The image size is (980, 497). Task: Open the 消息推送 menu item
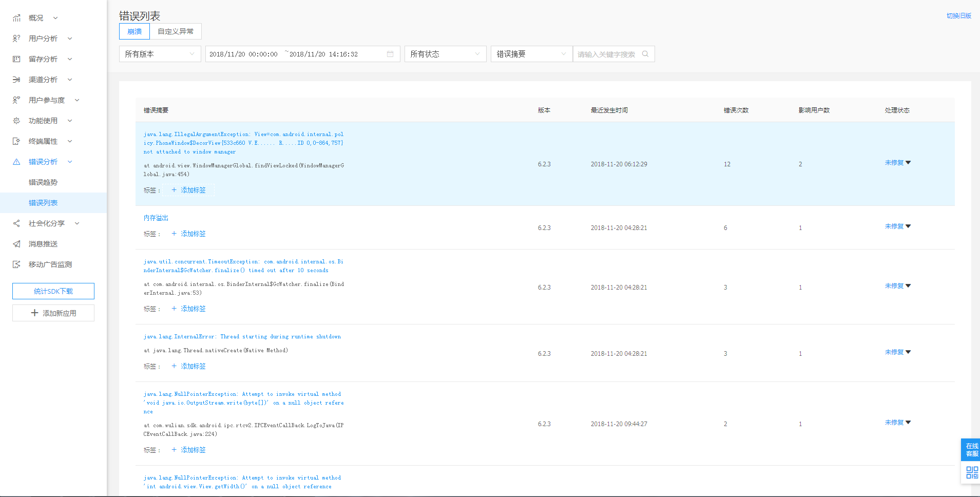point(43,244)
